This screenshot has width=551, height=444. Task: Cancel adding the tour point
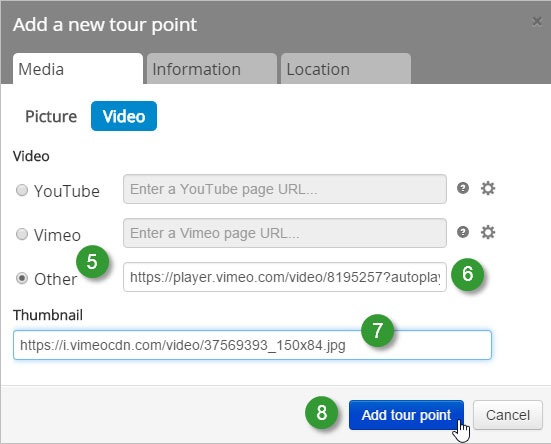coord(508,415)
